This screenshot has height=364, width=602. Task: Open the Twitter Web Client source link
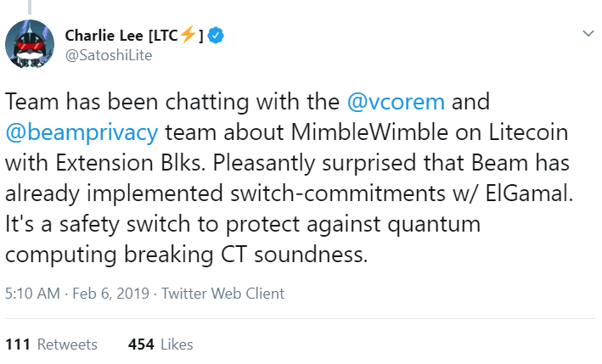(x=222, y=294)
